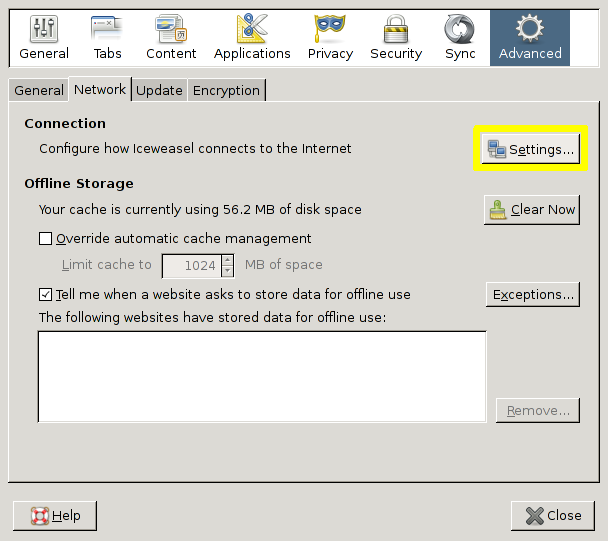Switch to the Update sub-tab
Screen dimensions: 608x541
click(159, 90)
